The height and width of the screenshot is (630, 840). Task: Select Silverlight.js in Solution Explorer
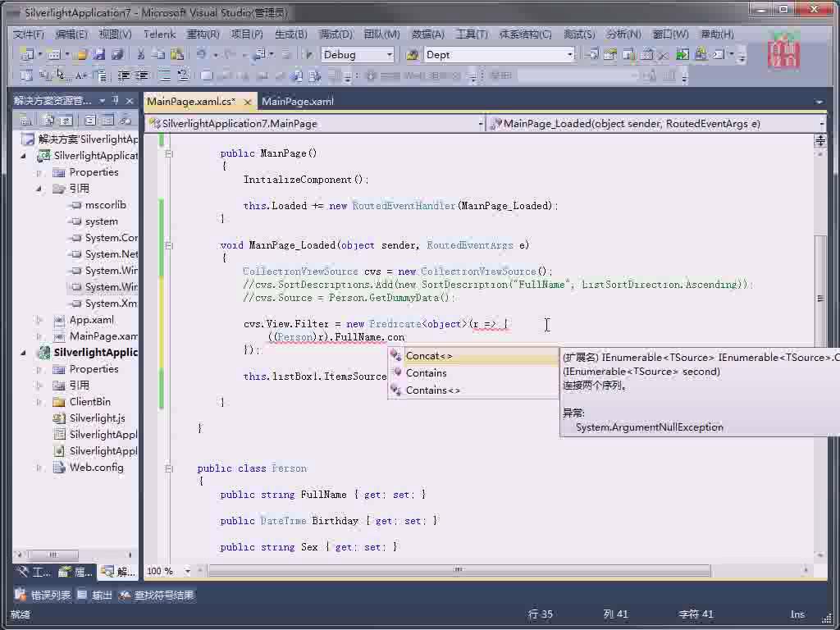tap(89, 418)
